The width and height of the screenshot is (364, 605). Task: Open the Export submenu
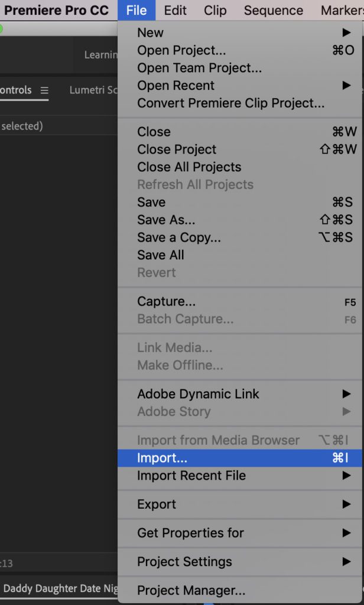point(240,505)
